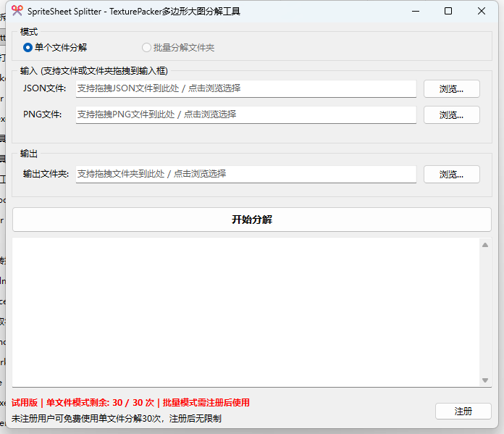Click the log area scroll down arrow
The image size is (504, 434).
485,380
